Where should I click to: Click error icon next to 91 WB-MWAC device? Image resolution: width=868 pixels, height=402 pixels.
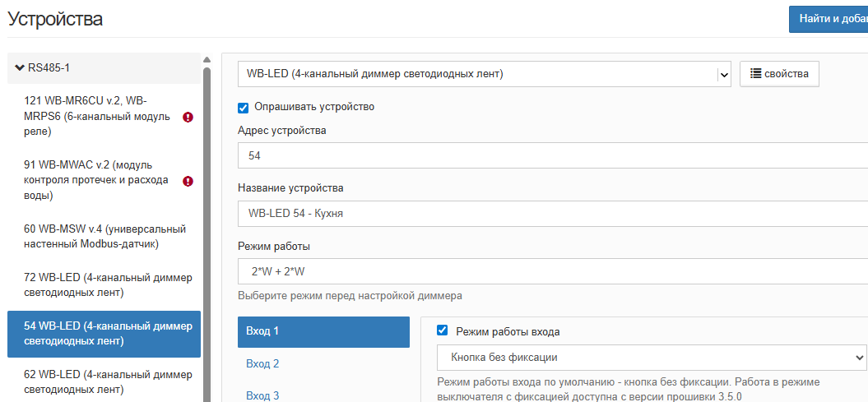[188, 181]
